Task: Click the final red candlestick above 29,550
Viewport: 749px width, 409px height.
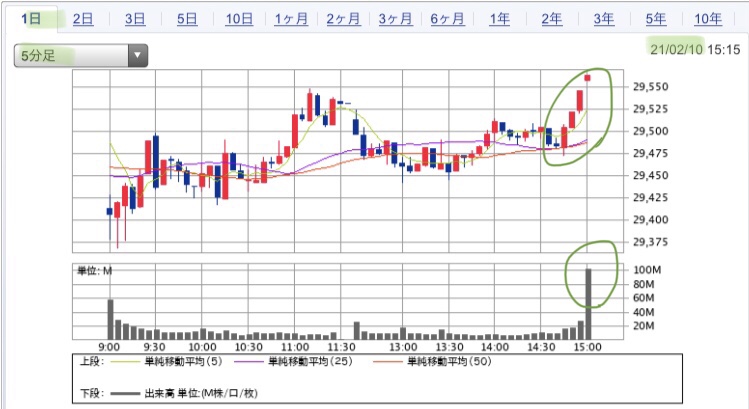Action: 588,78
